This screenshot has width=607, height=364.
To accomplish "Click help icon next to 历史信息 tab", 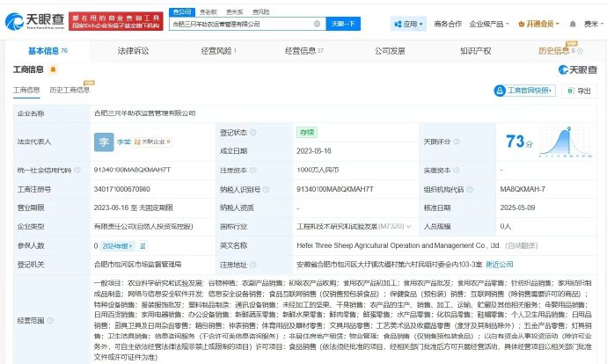I will 580,51.
